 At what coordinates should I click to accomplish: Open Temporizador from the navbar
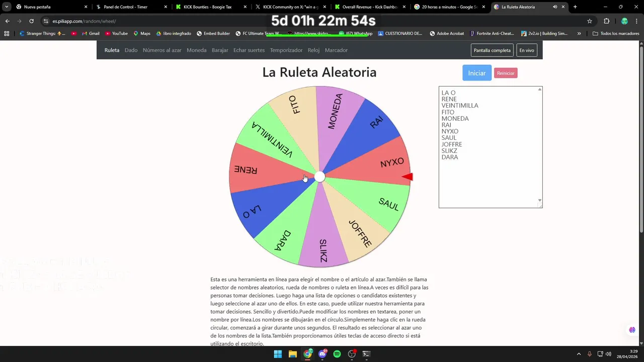coord(286,50)
